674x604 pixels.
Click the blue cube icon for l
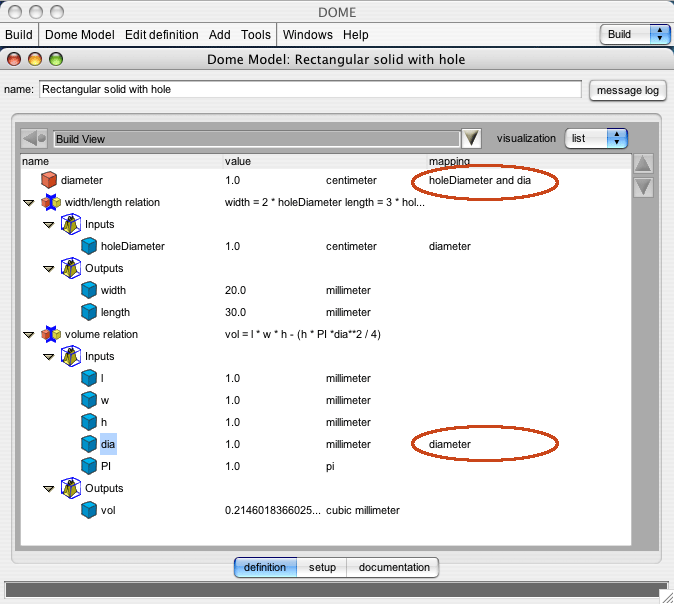[x=89, y=378]
